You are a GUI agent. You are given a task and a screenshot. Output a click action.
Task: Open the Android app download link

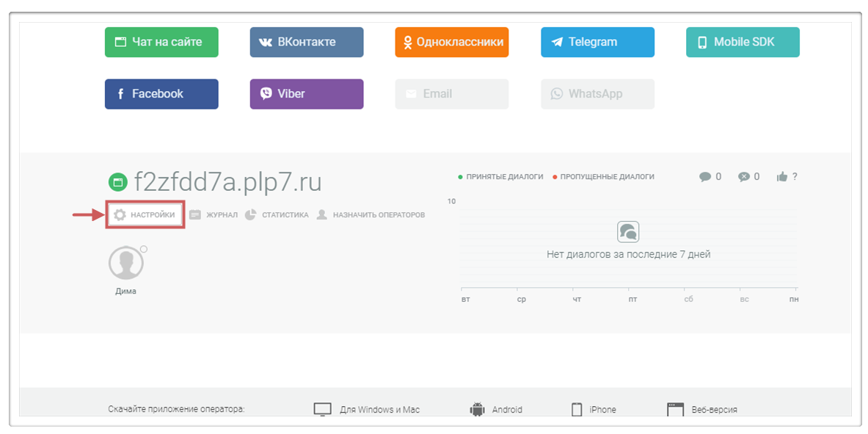tap(496, 409)
